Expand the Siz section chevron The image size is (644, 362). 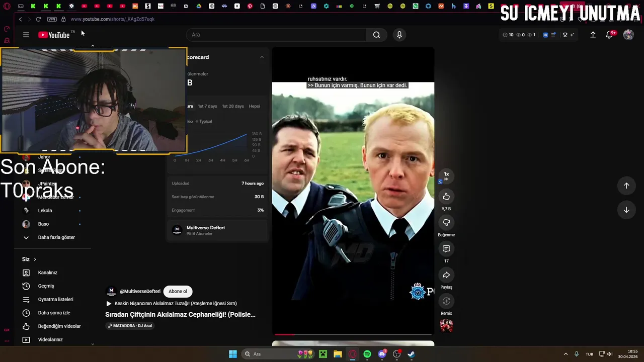point(35,259)
